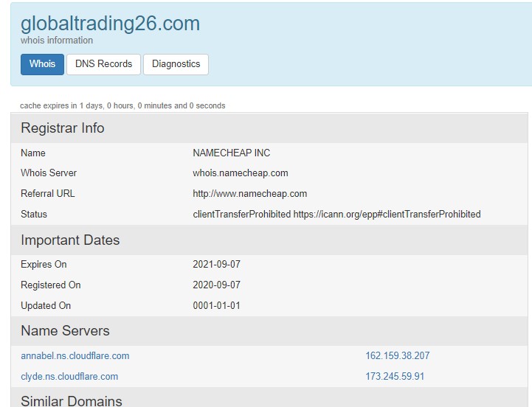This screenshot has height=407, width=532.
Task: Click the Status row label
Action: point(34,215)
